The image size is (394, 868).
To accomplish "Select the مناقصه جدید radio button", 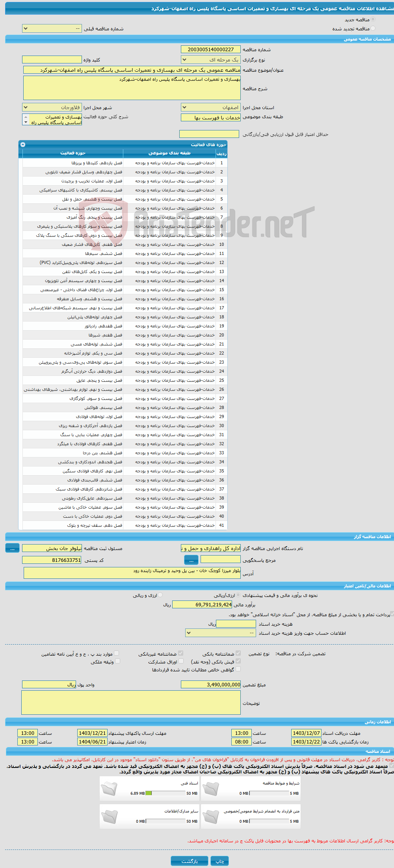I will (373, 19).
